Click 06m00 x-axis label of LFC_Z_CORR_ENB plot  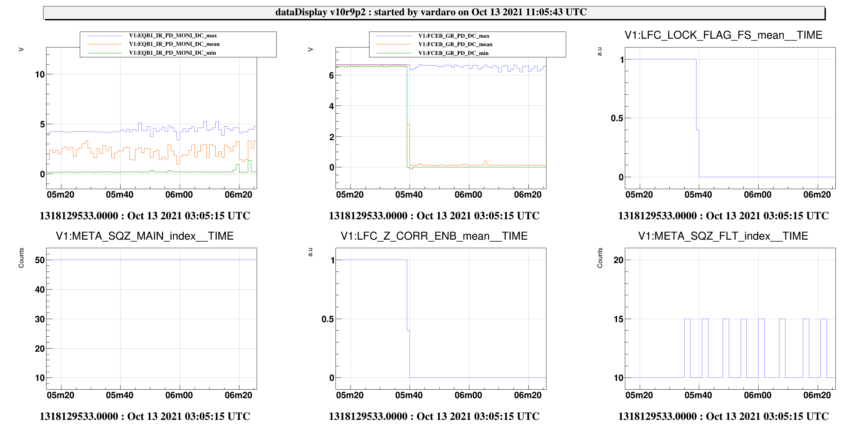[x=468, y=395]
